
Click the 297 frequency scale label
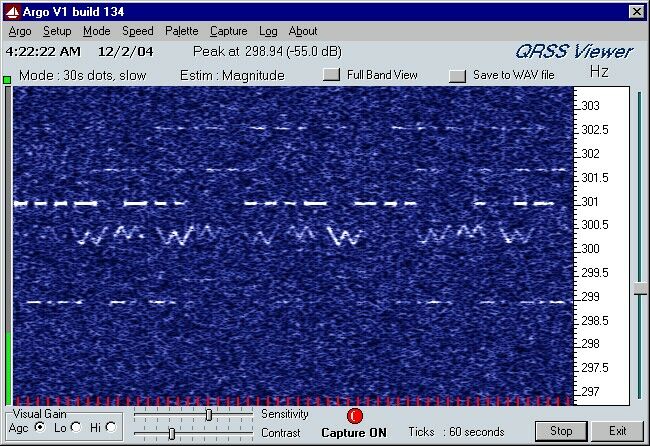tap(590, 392)
